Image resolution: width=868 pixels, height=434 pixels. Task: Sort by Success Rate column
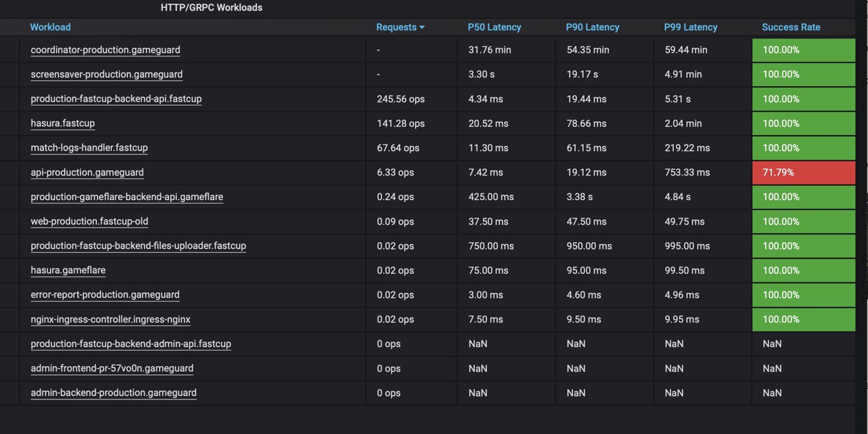pos(791,27)
